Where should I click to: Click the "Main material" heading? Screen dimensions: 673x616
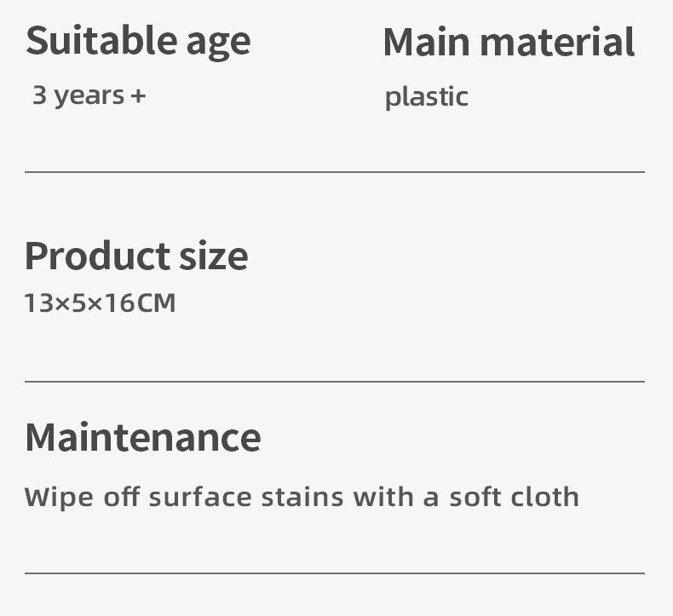(x=509, y=43)
